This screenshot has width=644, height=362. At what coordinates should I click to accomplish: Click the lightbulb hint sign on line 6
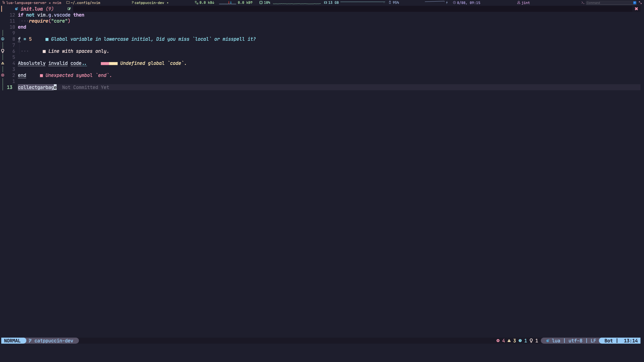point(3,51)
